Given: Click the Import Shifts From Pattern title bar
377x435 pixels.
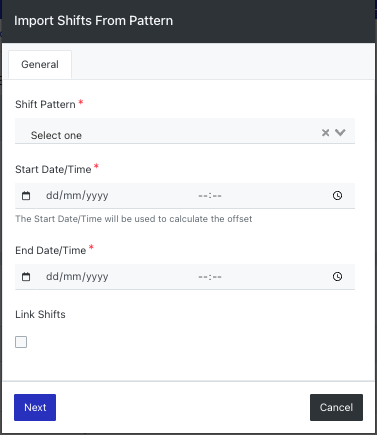Looking at the screenshot, I should (188, 21).
